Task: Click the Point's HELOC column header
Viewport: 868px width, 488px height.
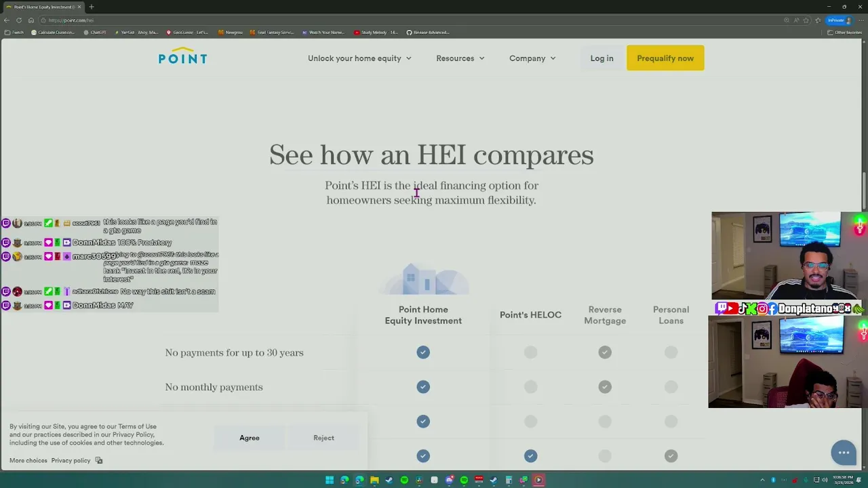Action: click(x=530, y=315)
